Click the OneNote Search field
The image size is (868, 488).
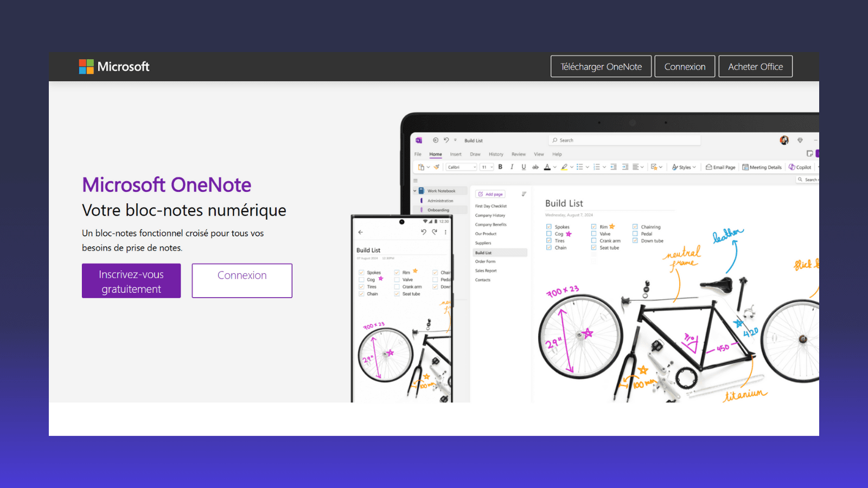tap(624, 140)
